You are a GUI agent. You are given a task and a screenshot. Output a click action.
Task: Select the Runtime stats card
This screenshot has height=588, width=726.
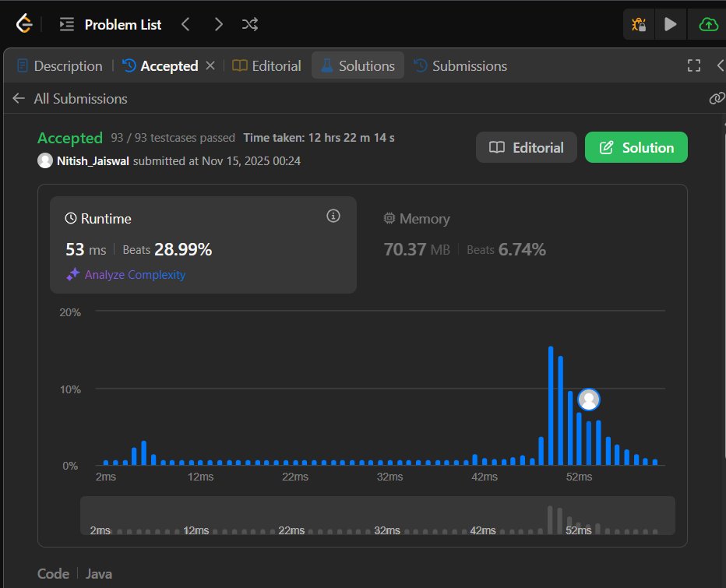point(203,245)
